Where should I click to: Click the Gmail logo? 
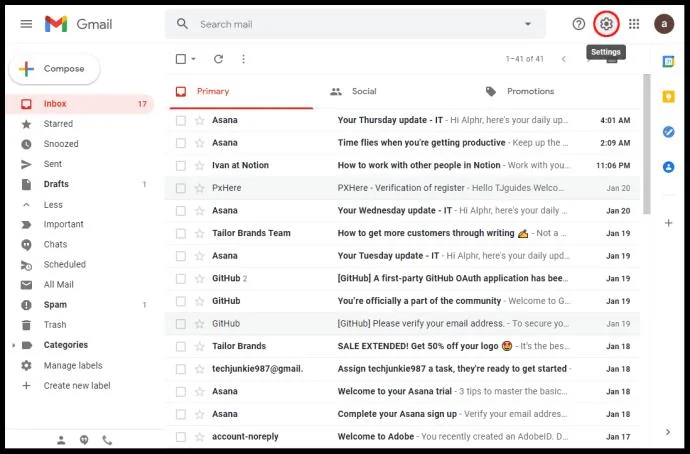pos(78,24)
